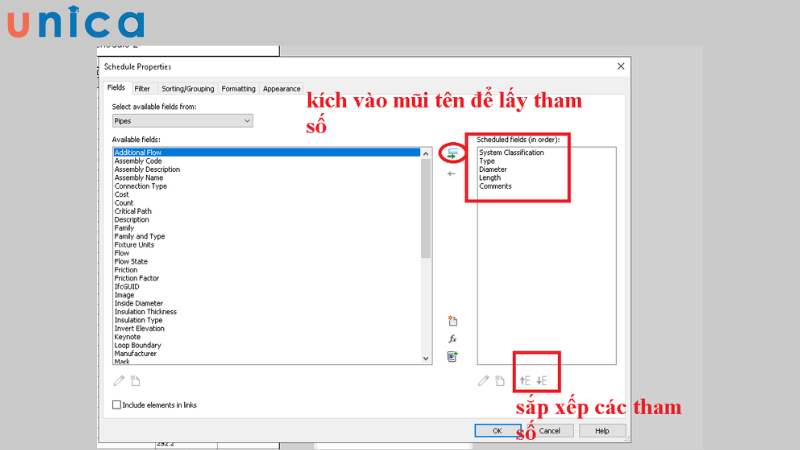Select Assembly Description field
This screenshot has width=800, height=450.
[x=147, y=169]
